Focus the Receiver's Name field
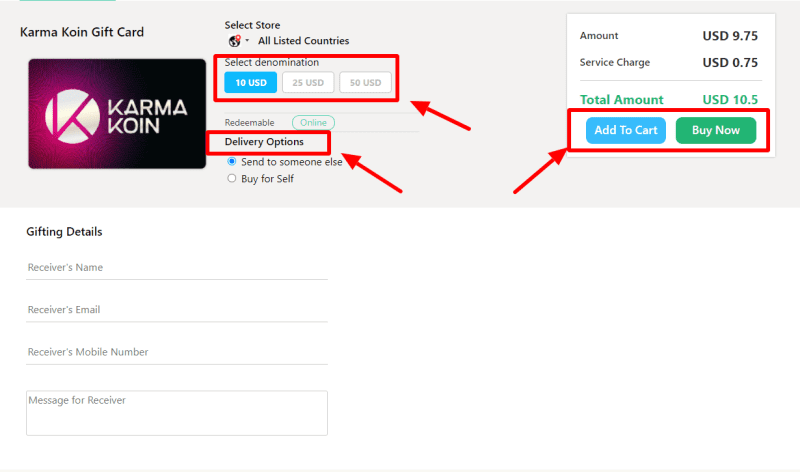 [177, 267]
